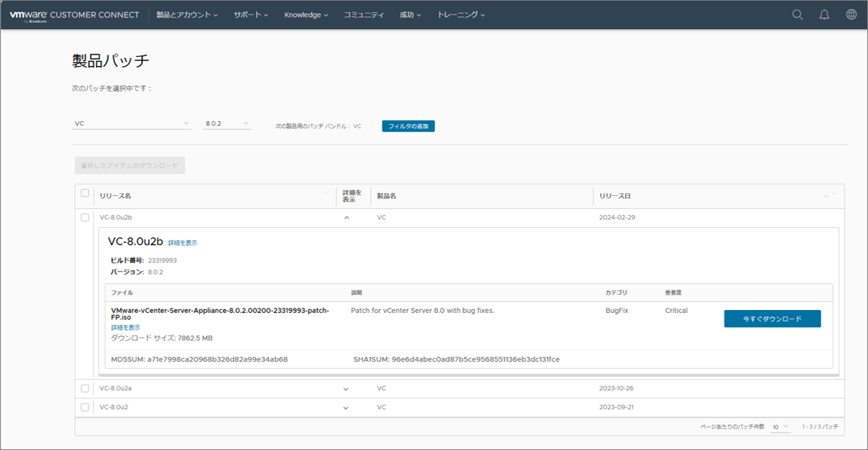
Task: Expand the VC-8.0u2 details chevron
Action: click(346, 408)
